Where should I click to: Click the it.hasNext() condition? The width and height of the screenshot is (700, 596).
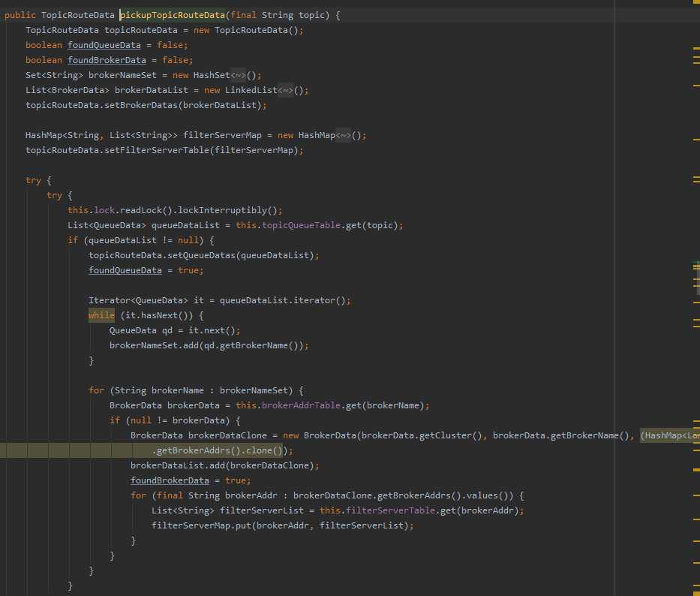pos(157,315)
